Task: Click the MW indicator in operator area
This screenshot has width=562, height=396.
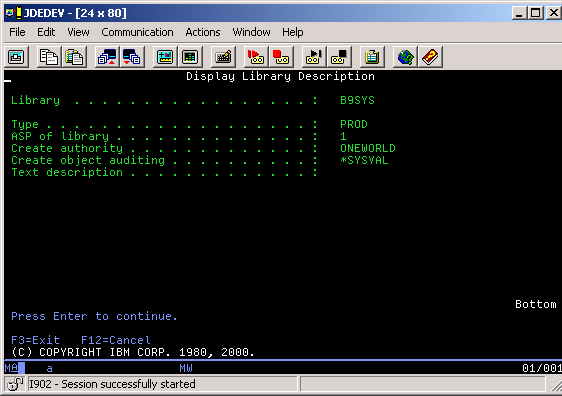Action: [186, 368]
